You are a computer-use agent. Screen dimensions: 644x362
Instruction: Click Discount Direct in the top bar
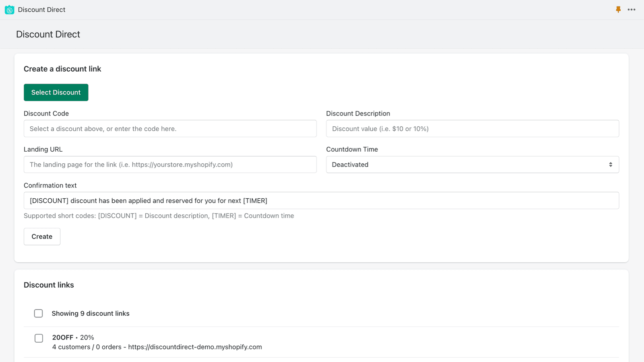point(41,9)
